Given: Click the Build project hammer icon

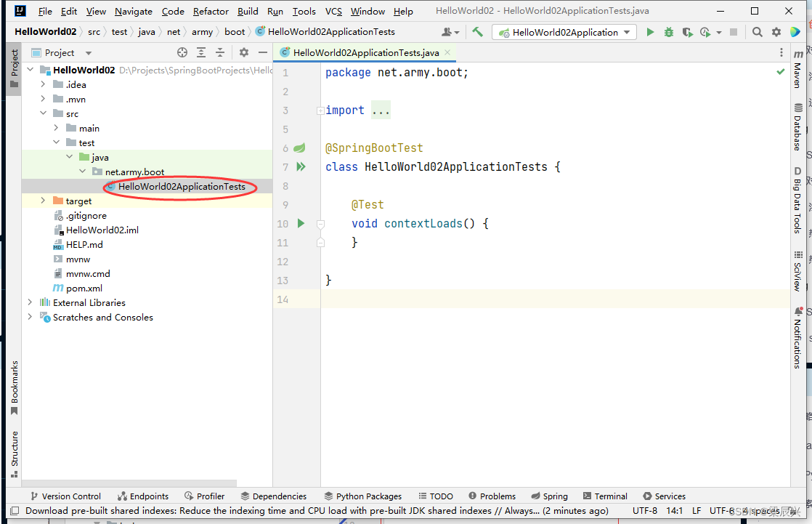Looking at the screenshot, I should [477, 32].
